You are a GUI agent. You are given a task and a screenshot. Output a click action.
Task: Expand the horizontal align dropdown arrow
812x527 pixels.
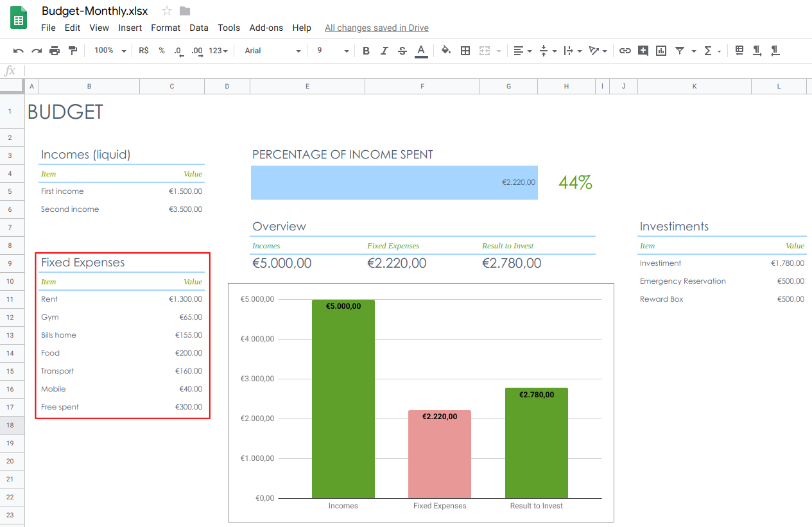[x=530, y=51]
